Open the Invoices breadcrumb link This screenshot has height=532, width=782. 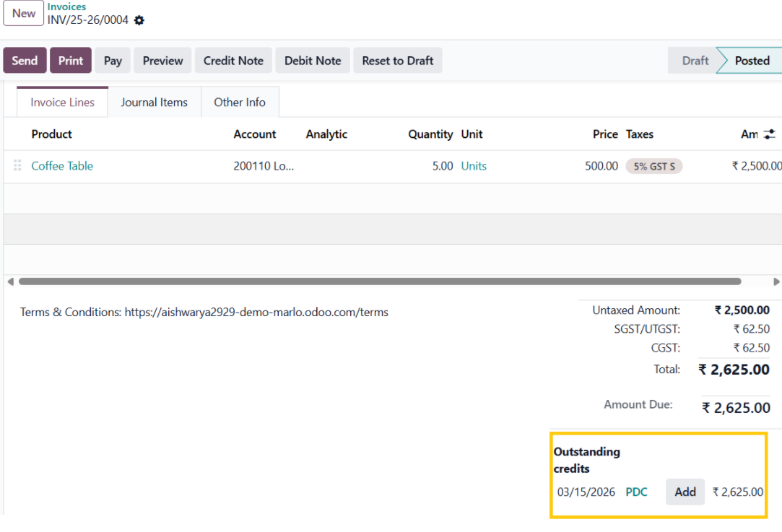[66, 6]
